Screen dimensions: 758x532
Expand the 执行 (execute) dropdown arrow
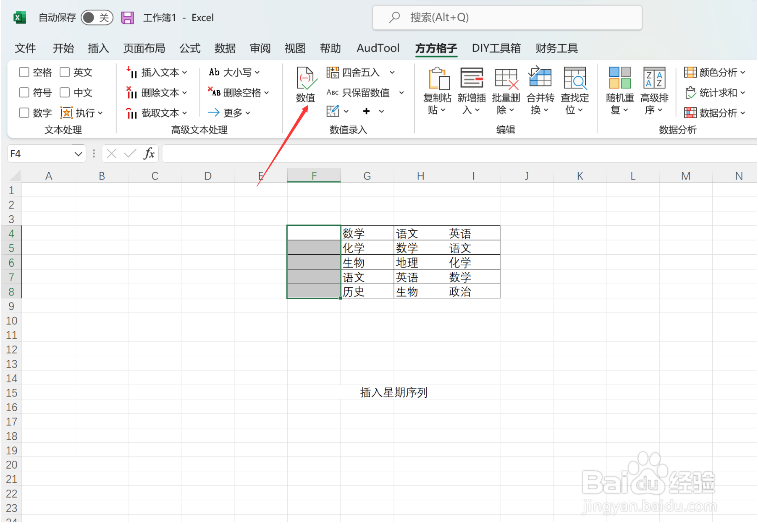[x=100, y=113]
